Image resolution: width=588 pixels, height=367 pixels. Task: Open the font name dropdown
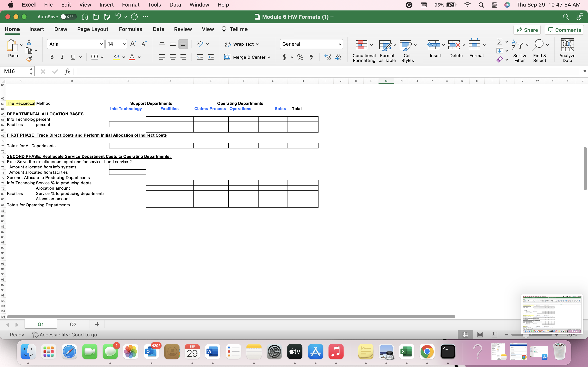[101, 44]
